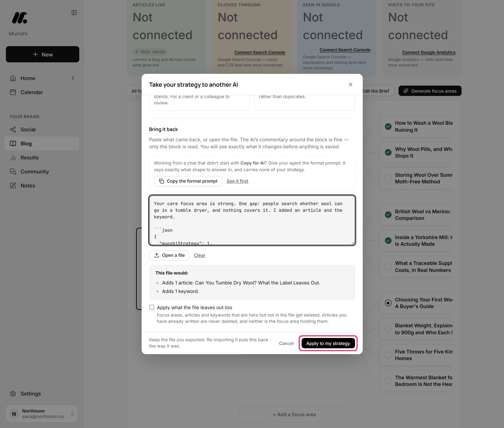Toggle circle on Storing Wool Over Summer article

(388, 178)
